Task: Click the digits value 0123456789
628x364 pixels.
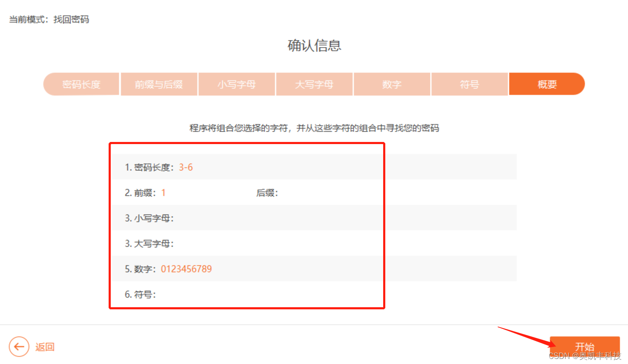Action: coord(186,269)
